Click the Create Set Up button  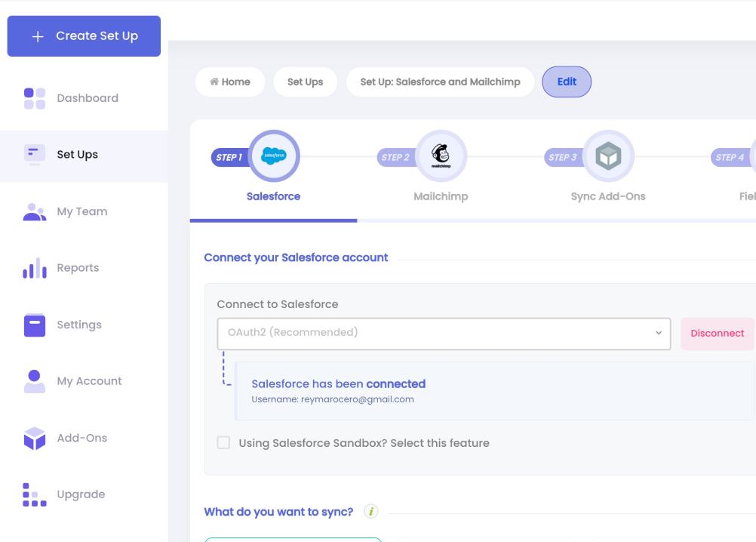pos(84,36)
